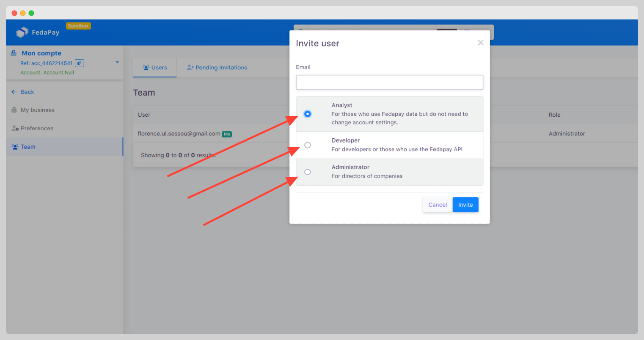Expand the Mon compte account dropdown
The width and height of the screenshot is (644, 340).
coord(117,63)
